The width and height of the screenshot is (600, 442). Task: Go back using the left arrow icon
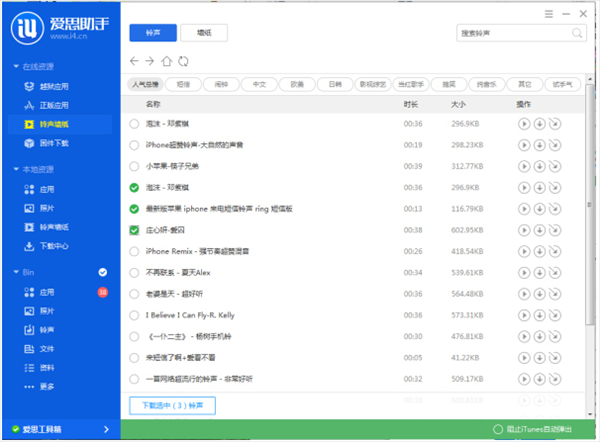coord(135,61)
